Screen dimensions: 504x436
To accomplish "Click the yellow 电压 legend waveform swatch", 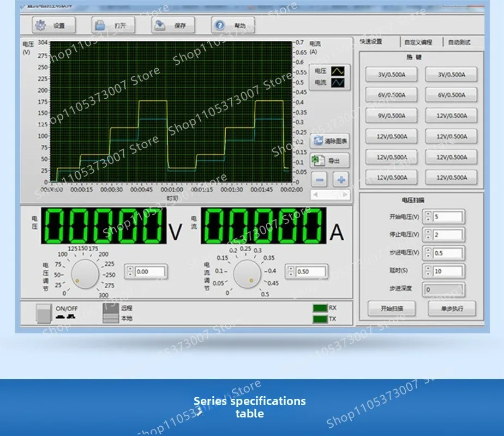I will point(338,71).
